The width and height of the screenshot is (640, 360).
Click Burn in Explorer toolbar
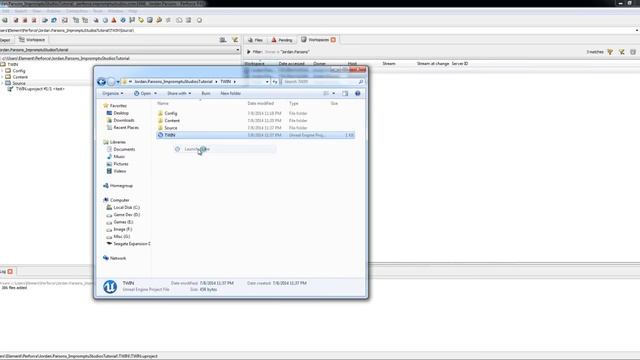coord(206,93)
